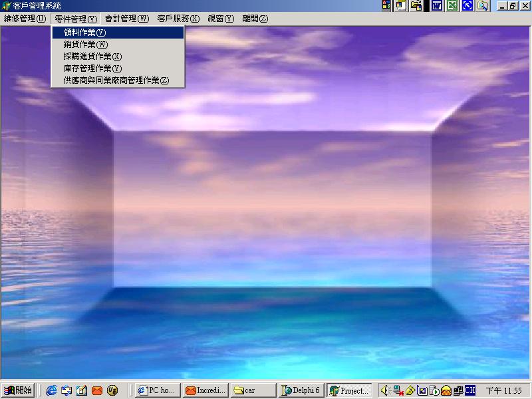Viewport: 532px width, 399px height.
Task: Click the notepad pencil quick launch icon
Action: [x=82, y=390]
